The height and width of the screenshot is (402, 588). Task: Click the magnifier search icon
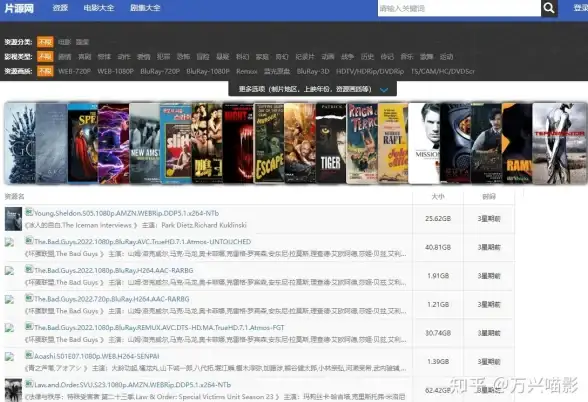(549, 8)
